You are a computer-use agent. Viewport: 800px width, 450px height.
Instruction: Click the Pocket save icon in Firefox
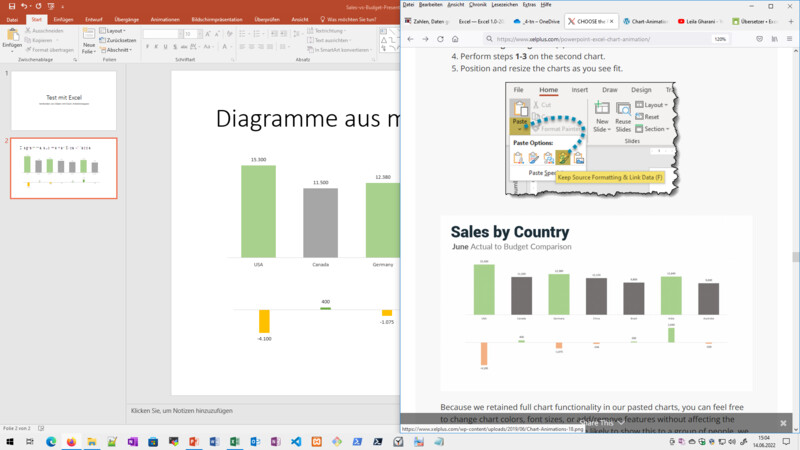tap(759, 39)
